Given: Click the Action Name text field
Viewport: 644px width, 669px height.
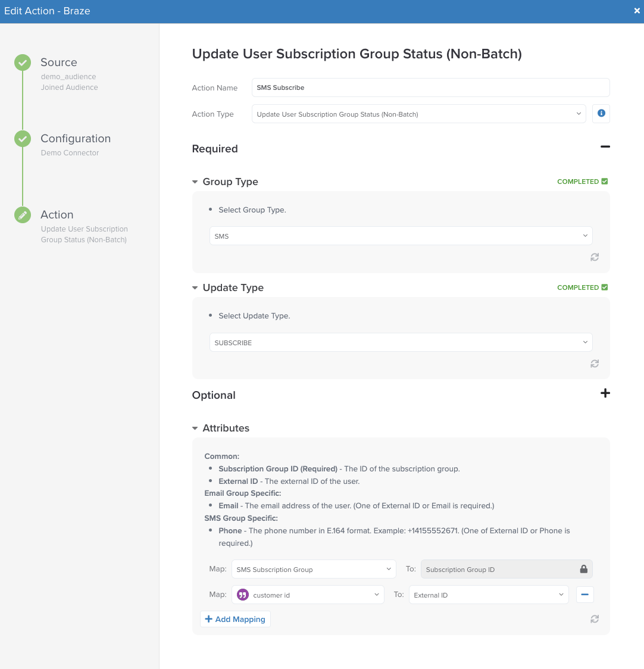Looking at the screenshot, I should (430, 87).
